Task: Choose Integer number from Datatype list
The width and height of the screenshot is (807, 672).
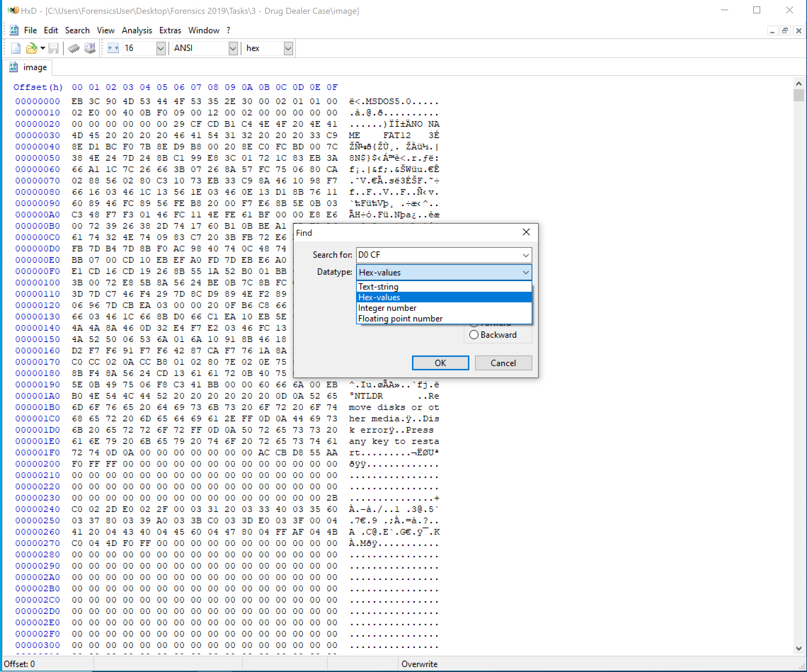Action: coord(444,308)
